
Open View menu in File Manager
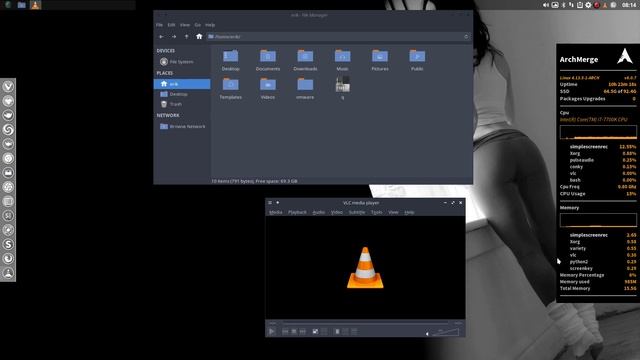pos(185,25)
